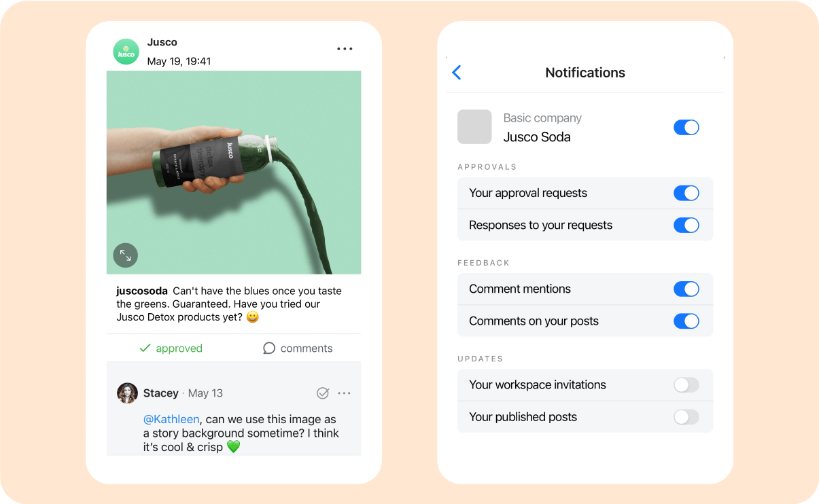This screenshot has width=819, height=504.
Task: Click Stacey's profile picture
Action: pos(127,393)
